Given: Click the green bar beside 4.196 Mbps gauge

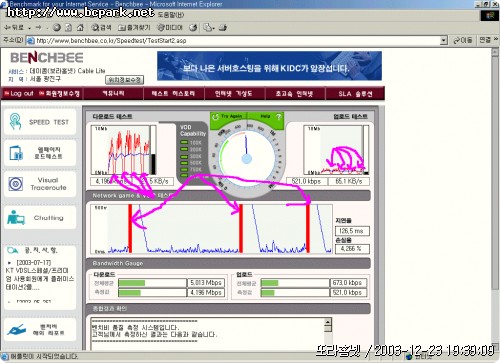Looking at the screenshot, I should (130, 293).
